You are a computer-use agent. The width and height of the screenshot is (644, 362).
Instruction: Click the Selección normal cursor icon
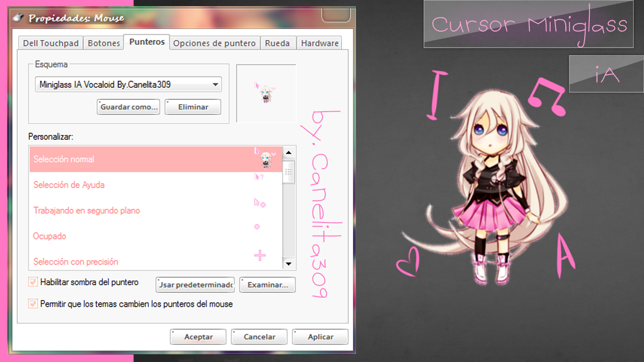(x=264, y=158)
